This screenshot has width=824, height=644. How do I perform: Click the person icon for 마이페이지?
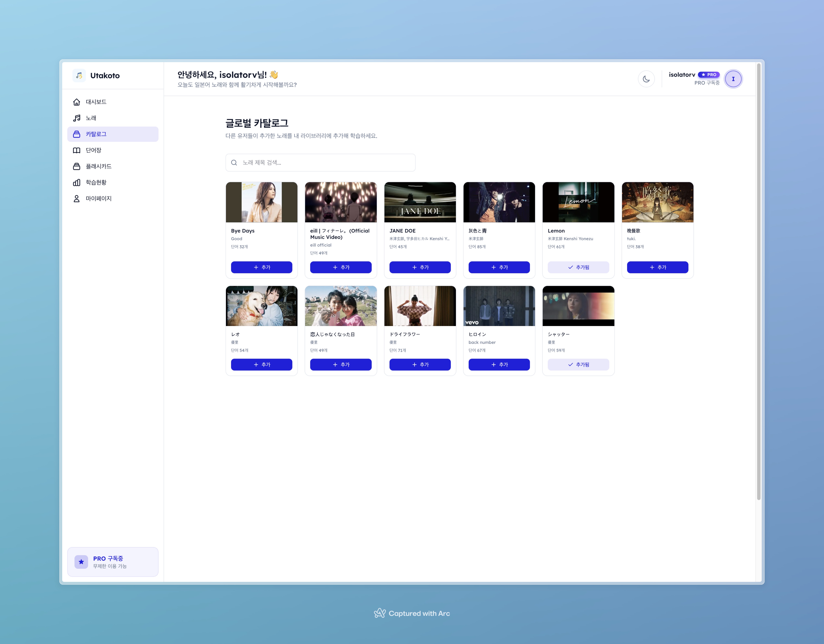click(x=77, y=199)
